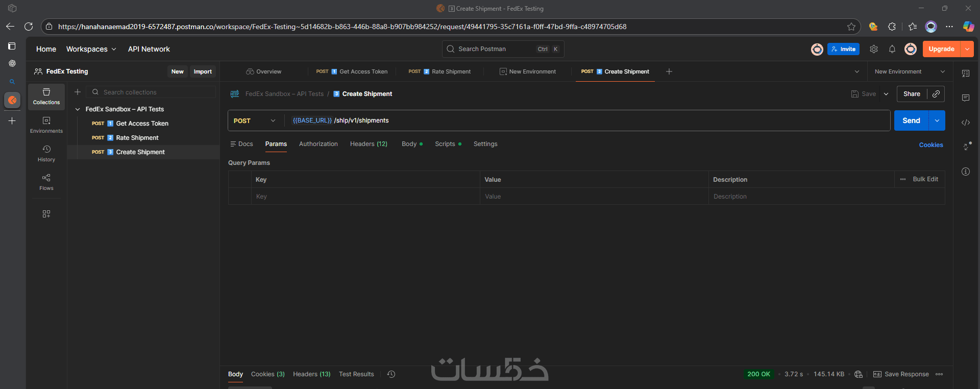The height and width of the screenshot is (389, 980).
Task: Click the network globe-lock icon in response bar
Action: click(859, 374)
